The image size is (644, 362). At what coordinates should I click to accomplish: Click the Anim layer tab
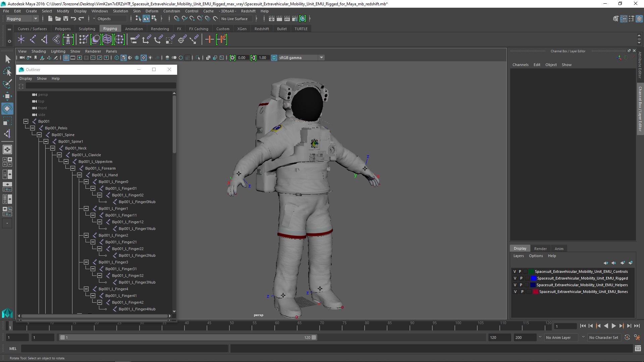(x=559, y=249)
